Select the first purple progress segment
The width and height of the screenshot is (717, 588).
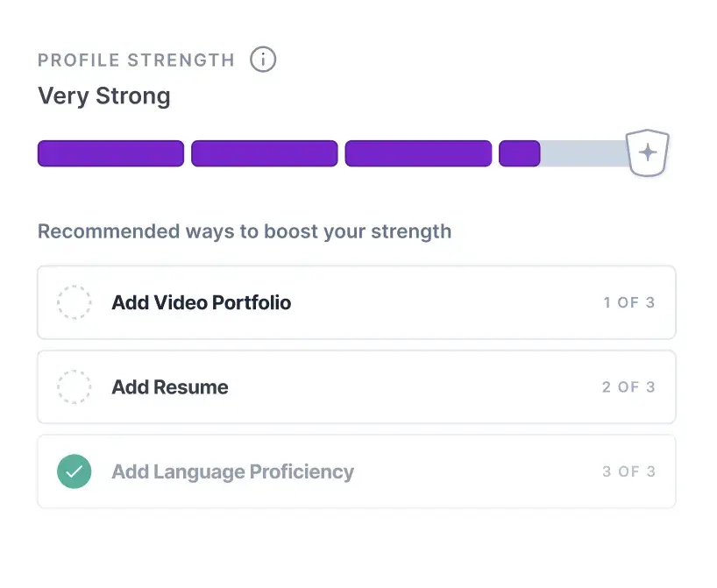point(110,153)
